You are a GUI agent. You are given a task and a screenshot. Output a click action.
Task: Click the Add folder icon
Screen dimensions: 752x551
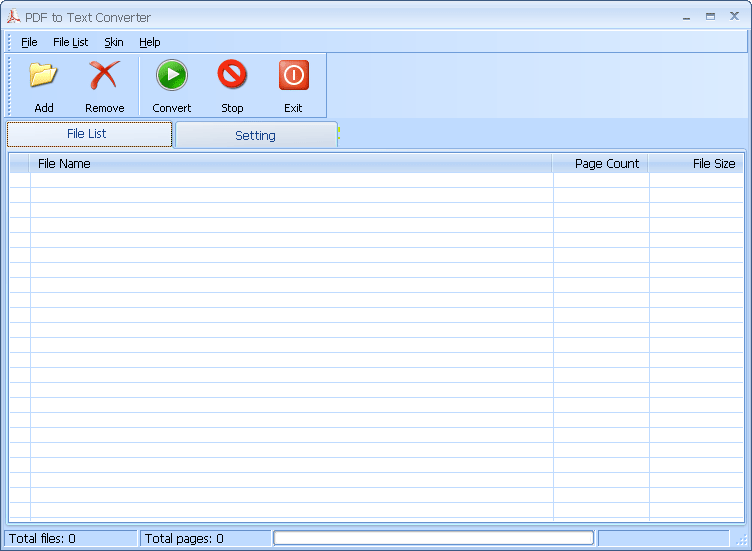pyautogui.click(x=43, y=75)
